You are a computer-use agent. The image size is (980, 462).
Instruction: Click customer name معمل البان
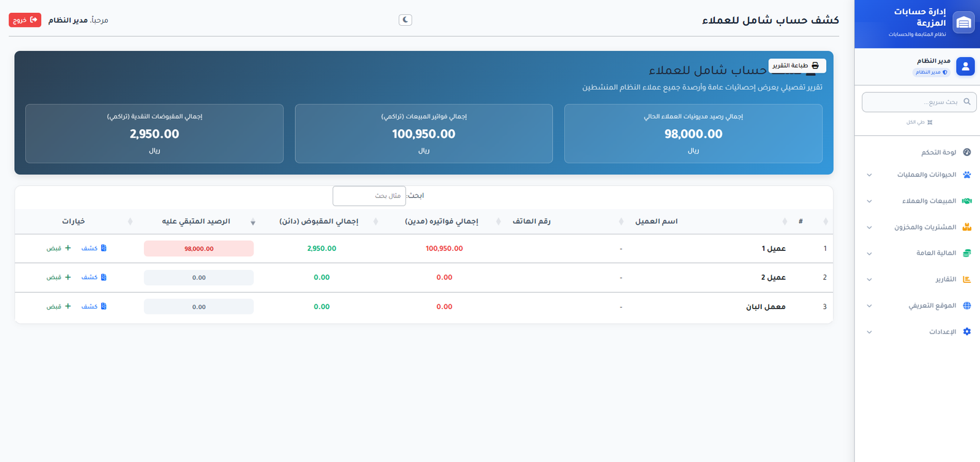pos(766,307)
